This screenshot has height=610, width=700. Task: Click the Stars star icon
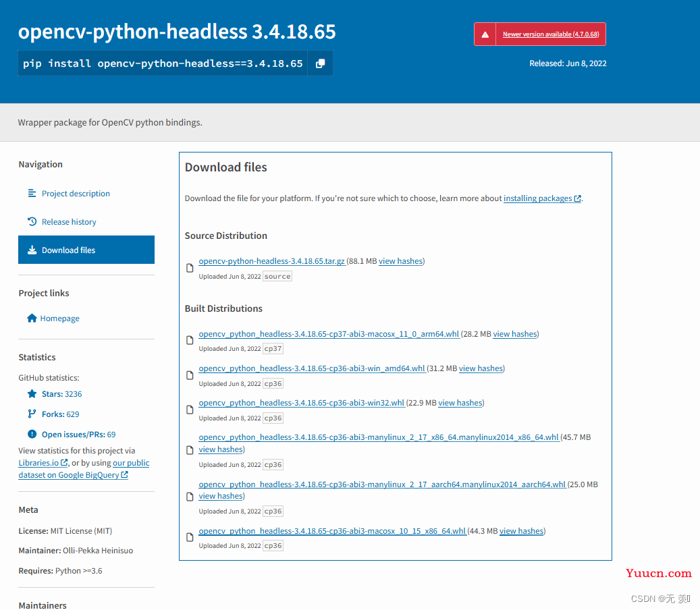pos(32,393)
